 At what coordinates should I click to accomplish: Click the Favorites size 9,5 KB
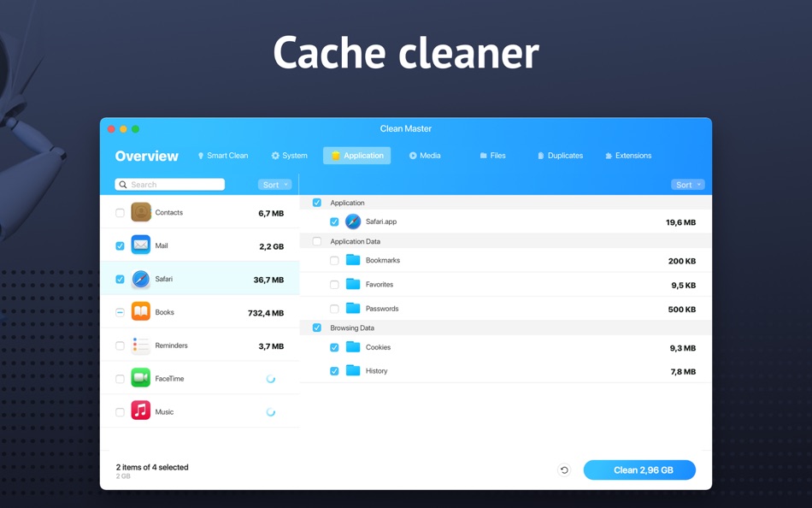click(x=684, y=285)
